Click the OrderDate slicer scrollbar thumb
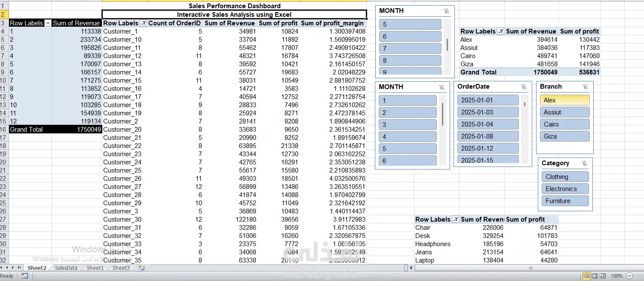Image resolution: width=644 pixels, height=281 pixels. pos(524,104)
